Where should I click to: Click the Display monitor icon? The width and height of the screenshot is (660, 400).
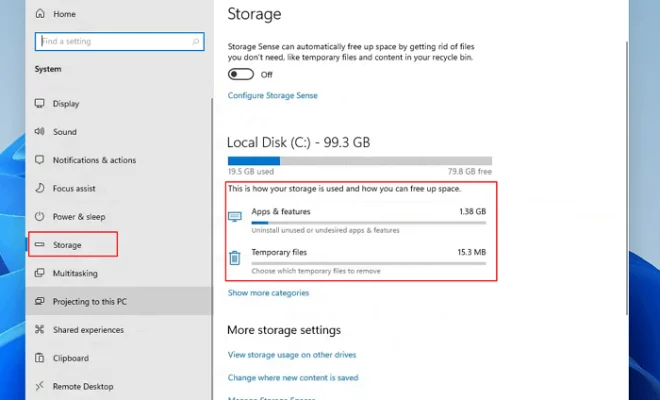point(40,104)
